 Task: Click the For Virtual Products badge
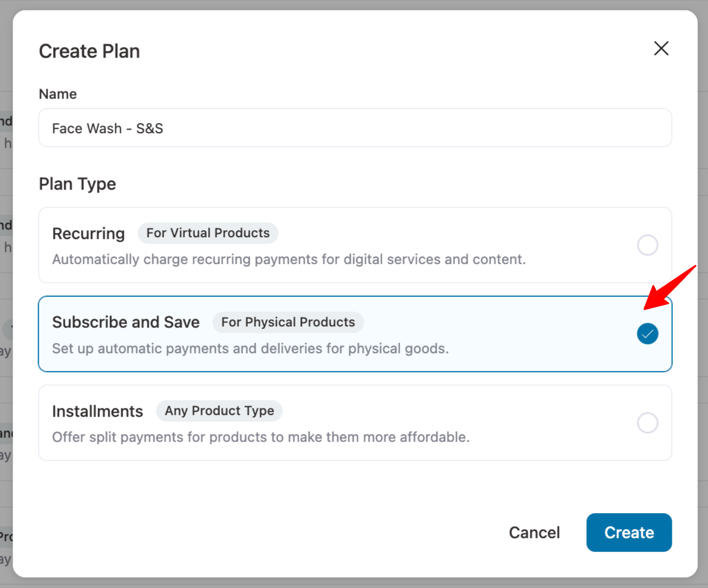[207, 233]
